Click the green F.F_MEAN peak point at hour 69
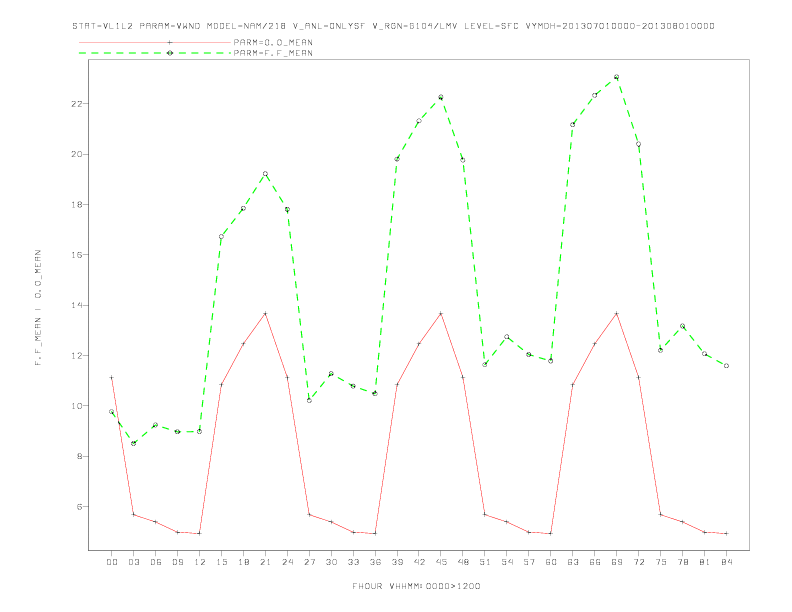Image resolution: width=792 pixels, height=612 pixels. (x=617, y=77)
